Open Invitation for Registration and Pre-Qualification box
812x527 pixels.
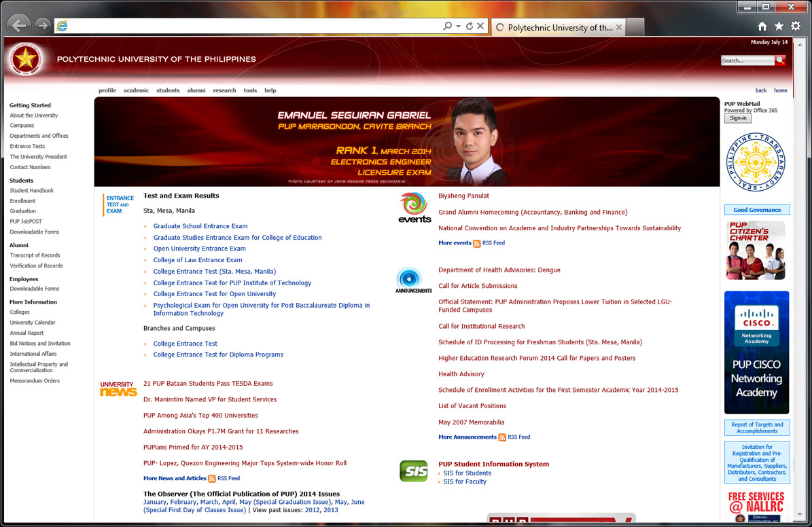coord(756,462)
